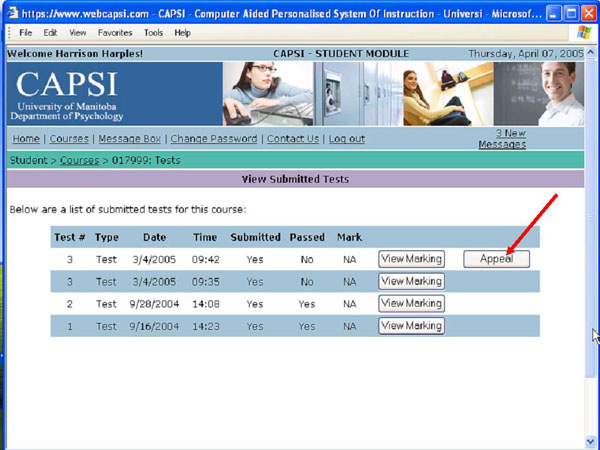Click the time cell 09:42
The image size is (600, 450).
click(206, 260)
